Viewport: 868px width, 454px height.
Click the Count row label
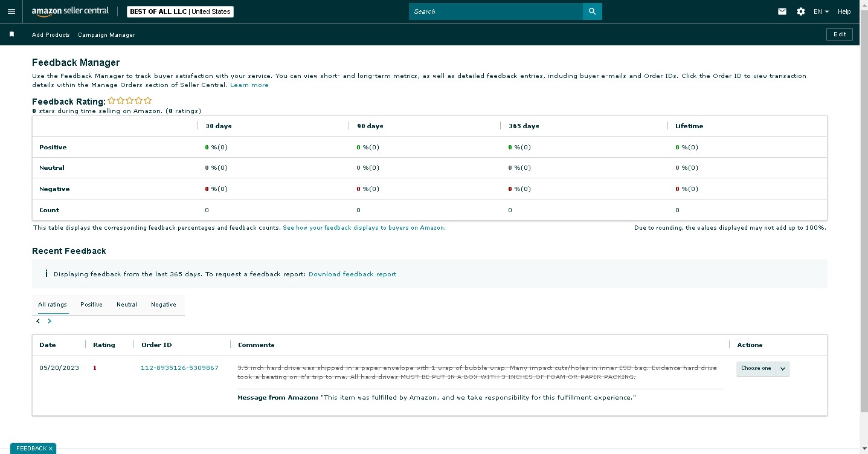[x=50, y=210]
